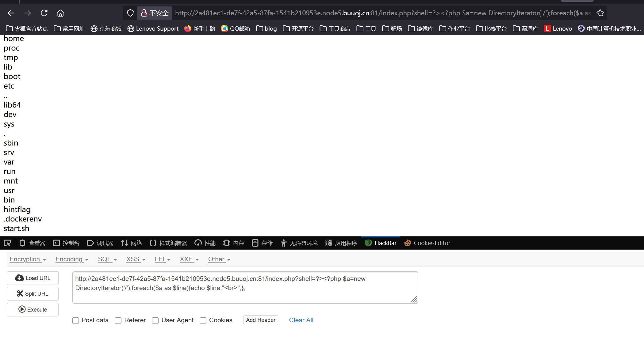Switch to the 控制台 console tab
Viewport: 644px width, 348px height.
66,243
